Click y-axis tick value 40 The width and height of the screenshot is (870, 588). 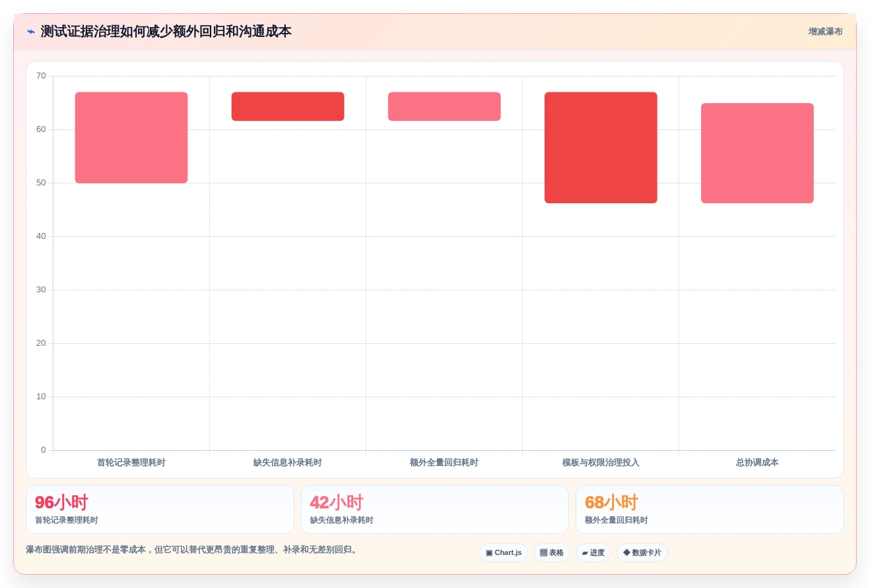click(41, 236)
